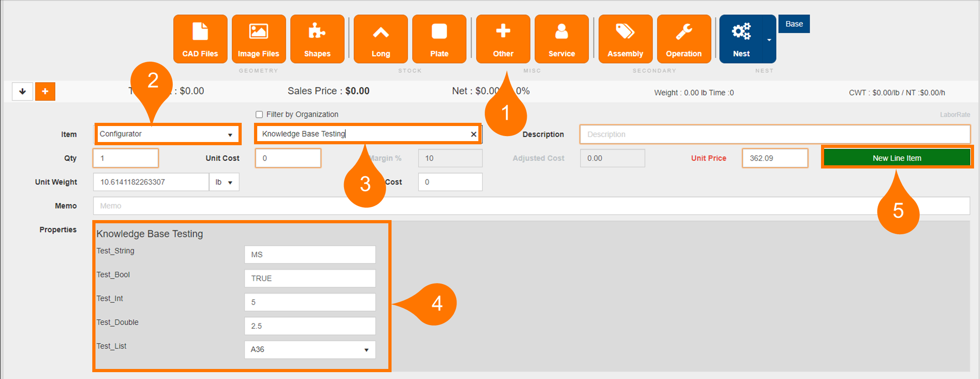
Task: Click the CAD Files geometry button
Action: (x=200, y=39)
